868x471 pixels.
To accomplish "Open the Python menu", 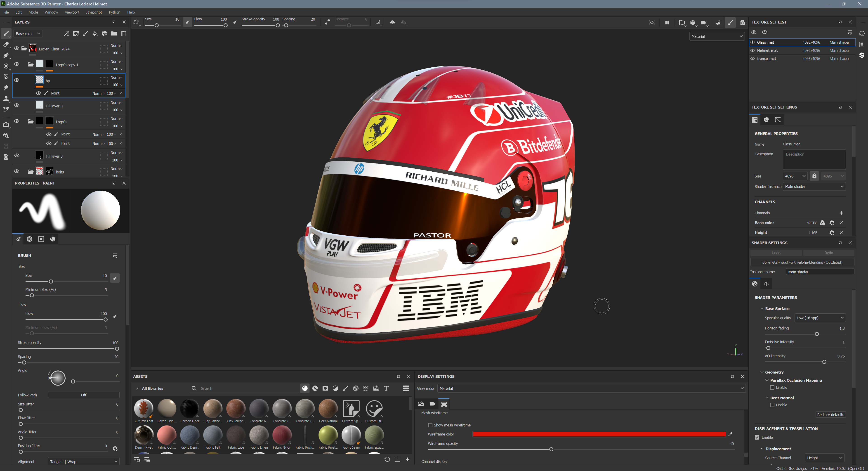I will click(115, 12).
